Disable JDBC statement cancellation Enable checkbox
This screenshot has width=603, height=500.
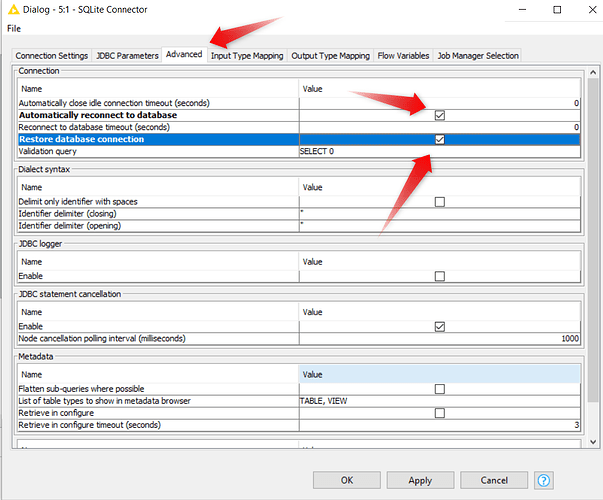pyautogui.click(x=440, y=327)
